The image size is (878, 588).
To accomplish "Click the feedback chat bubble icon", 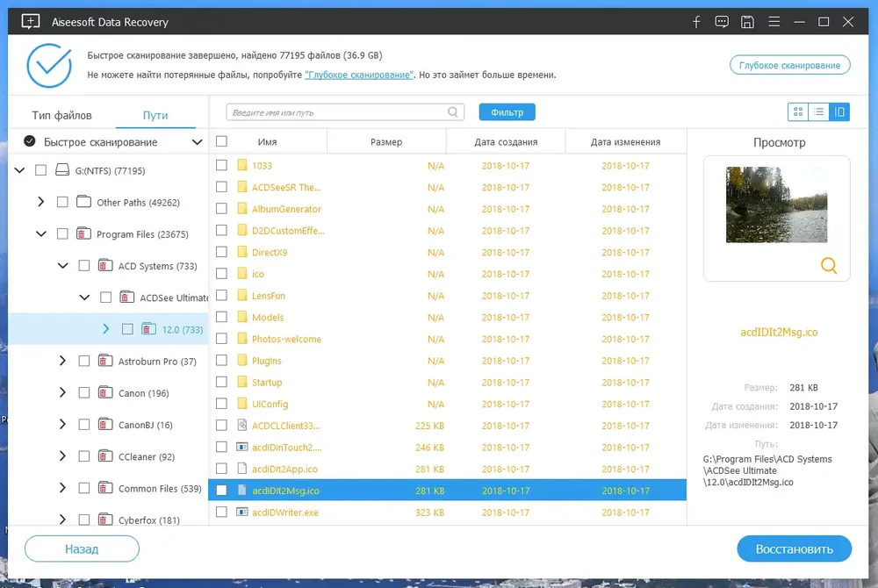I will 722,22.
